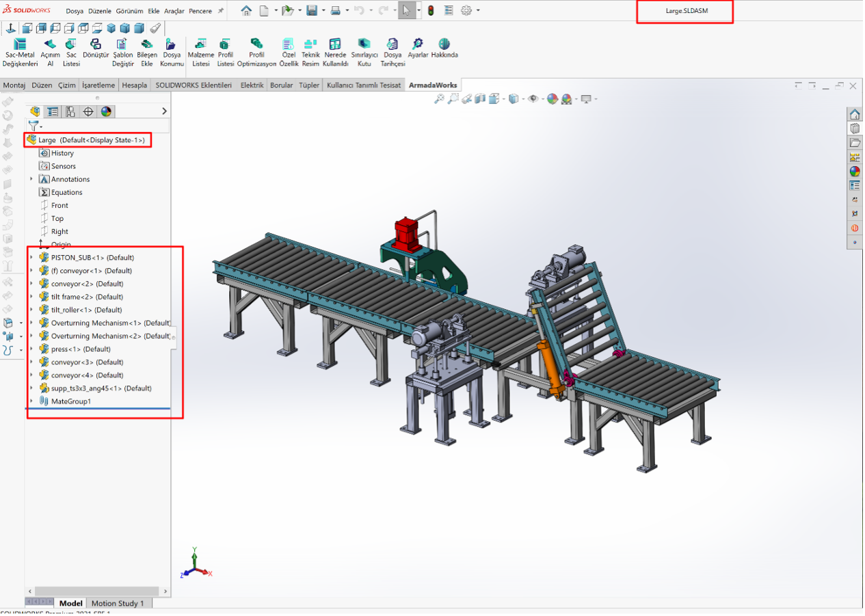Image resolution: width=865 pixels, height=616 pixels.
Task: Expand Overturning Mechanism<1> node
Action: [x=31, y=323]
